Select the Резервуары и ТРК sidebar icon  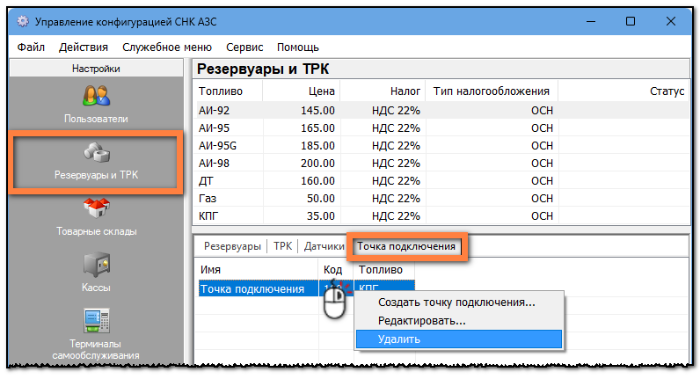(x=96, y=153)
